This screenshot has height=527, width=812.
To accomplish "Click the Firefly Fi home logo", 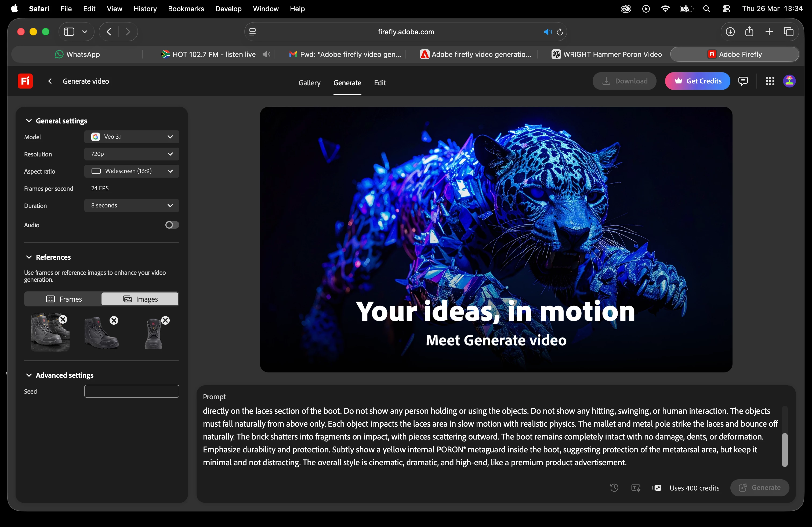I will coord(25,81).
